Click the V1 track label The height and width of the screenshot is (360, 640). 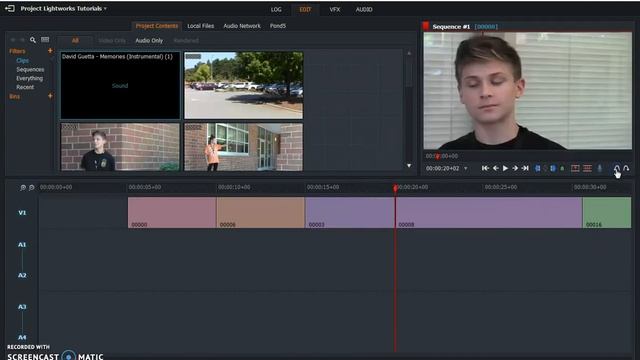(22, 213)
